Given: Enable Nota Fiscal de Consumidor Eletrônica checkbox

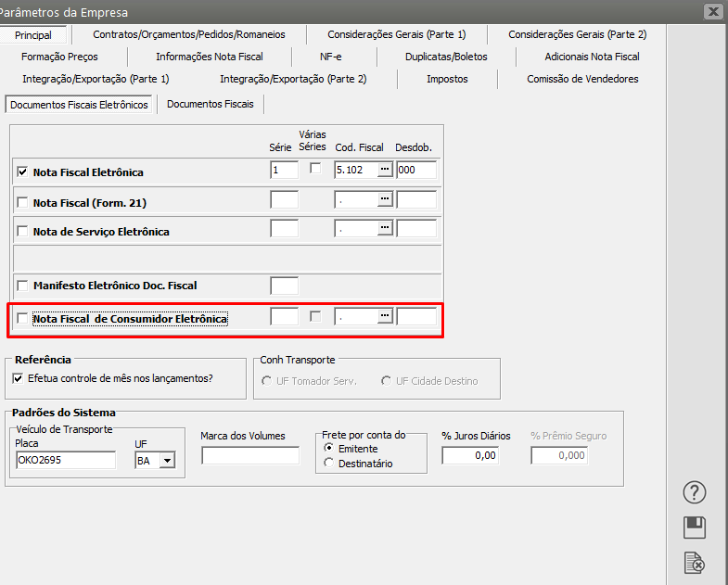Looking at the screenshot, I should 22,318.
